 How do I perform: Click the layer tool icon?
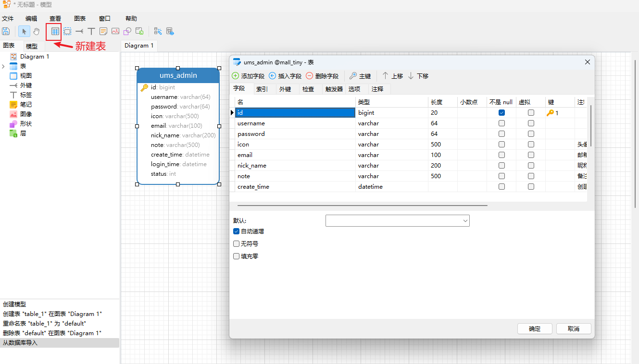139,31
